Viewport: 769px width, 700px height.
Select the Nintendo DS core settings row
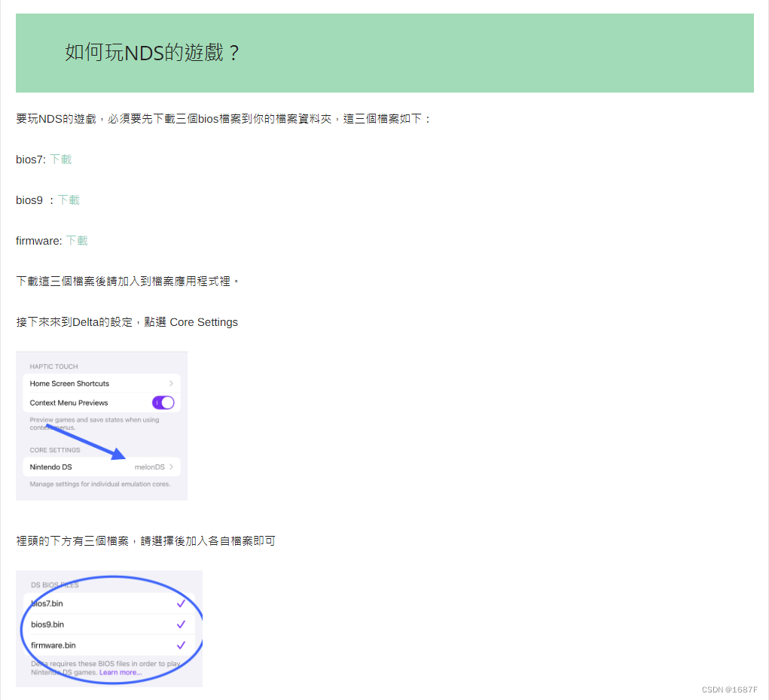(x=102, y=467)
